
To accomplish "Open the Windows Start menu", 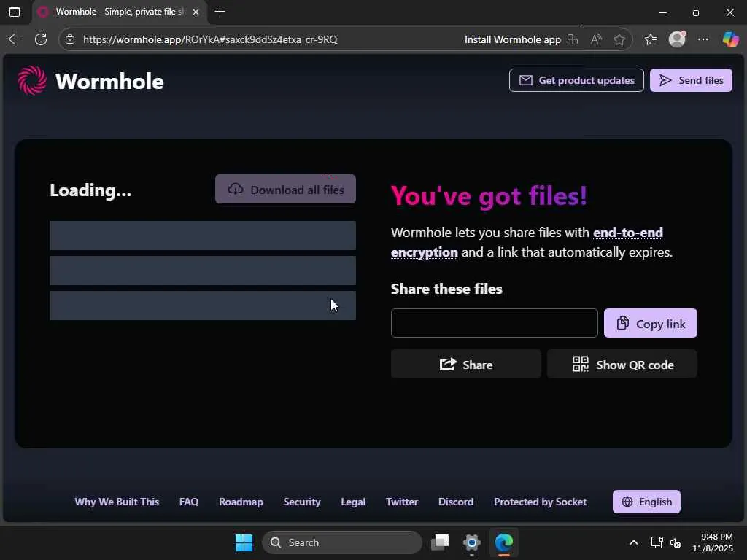I will pos(244,542).
